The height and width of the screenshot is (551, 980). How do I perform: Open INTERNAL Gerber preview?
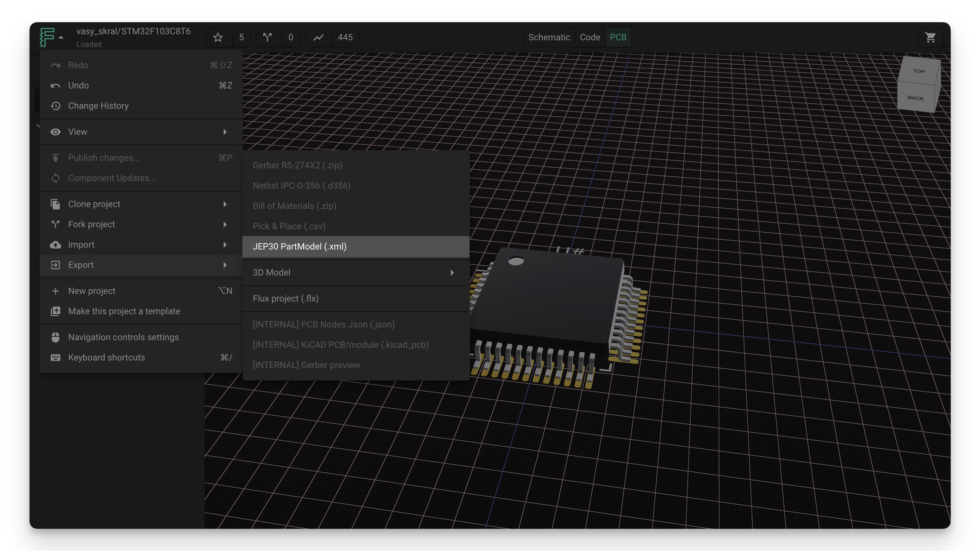[356, 365]
